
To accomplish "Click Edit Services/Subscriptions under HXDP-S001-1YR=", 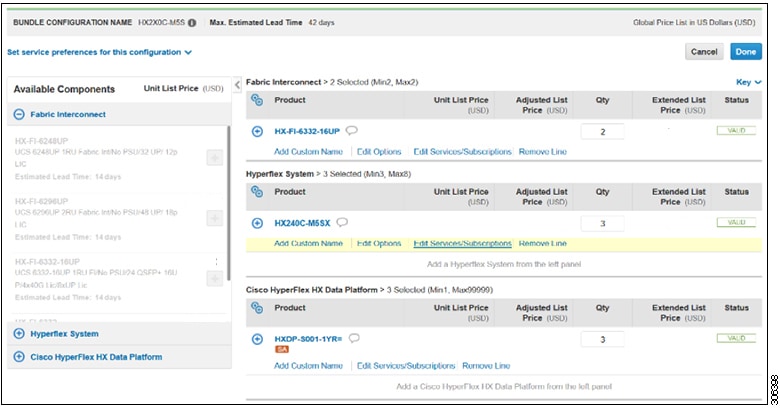I will point(406,366).
